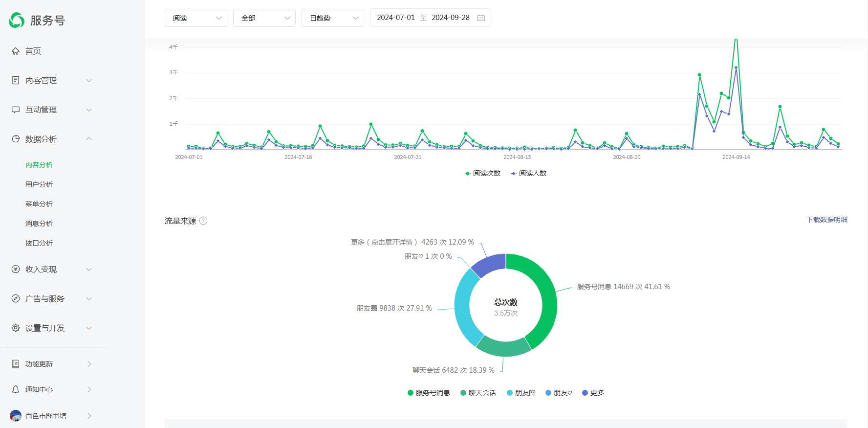Click the 设置与开发 gear icon

click(16, 328)
